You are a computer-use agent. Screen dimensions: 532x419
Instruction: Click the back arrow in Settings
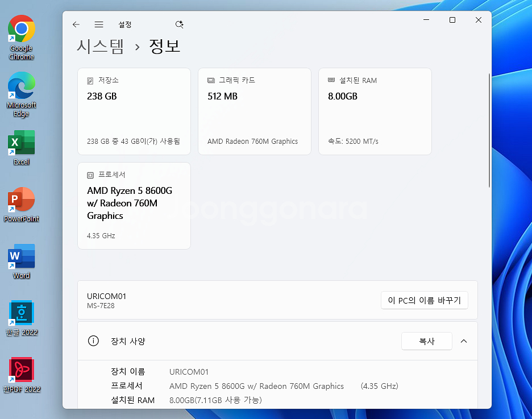[x=76, y=24]
